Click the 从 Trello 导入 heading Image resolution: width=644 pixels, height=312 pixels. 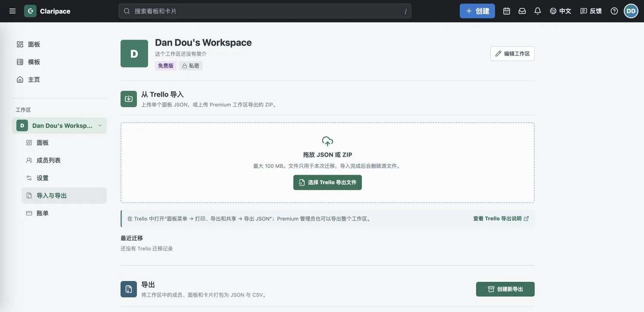coord(163,94)
